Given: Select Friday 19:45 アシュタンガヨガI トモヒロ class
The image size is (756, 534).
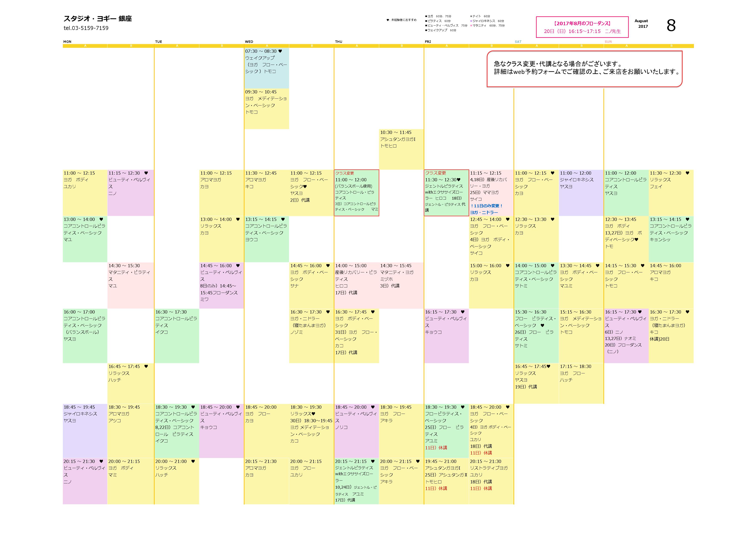Looking at the screenshot, I should (447, 481).
